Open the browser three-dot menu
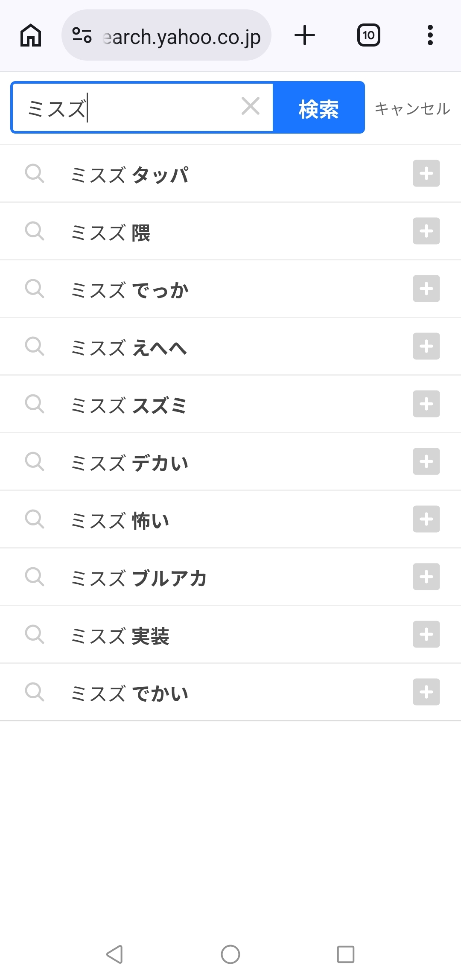This screenshot has height=980, width=461. coord(430,35)
